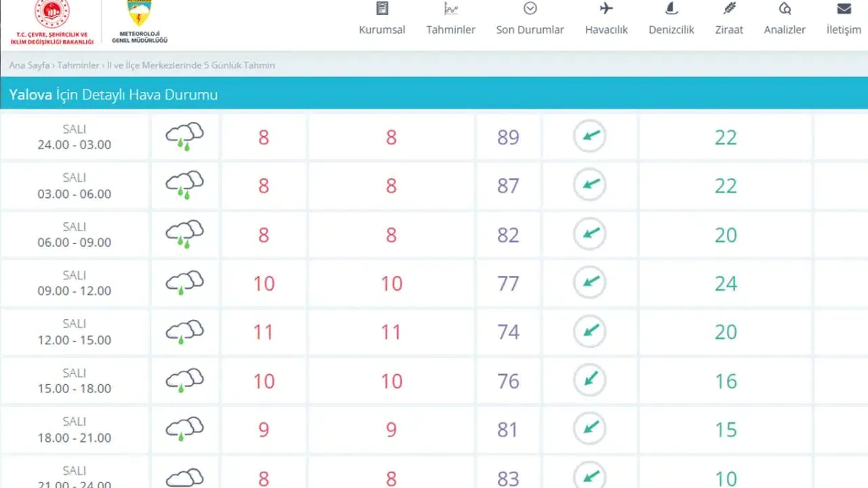The height and width of the screenshot is (488, 868).
Task: Click the Yalova detailed weather header
Action: click(x=113, y=95)
